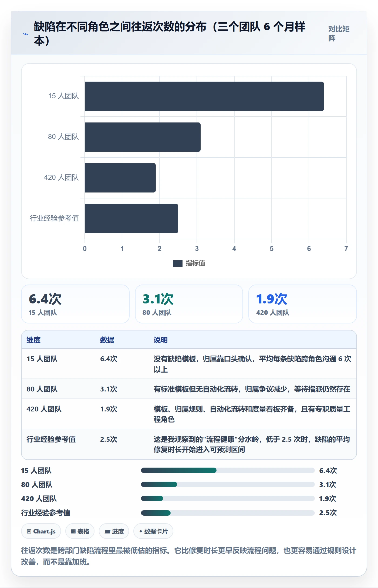Screen dimensions: 378x588
Task: Click the 420 人团队 progress bar
Action: (228, 498)
